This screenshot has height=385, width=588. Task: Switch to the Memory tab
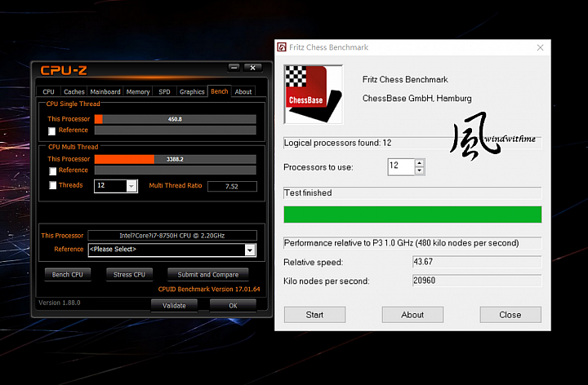pyautogui.click(x=138, y=91)
